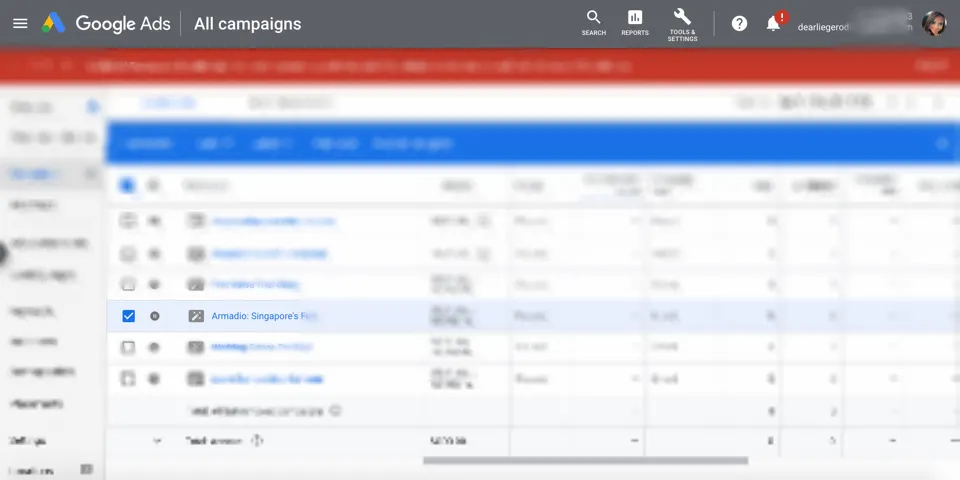Image resolution: width=960 pixels, height=480 pixels.
Task: Open the account profile avatar
Action: coord(934,24)
